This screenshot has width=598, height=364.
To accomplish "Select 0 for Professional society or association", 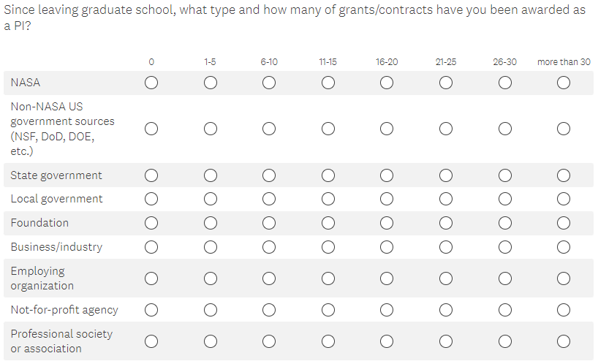I will pos(151,341).
